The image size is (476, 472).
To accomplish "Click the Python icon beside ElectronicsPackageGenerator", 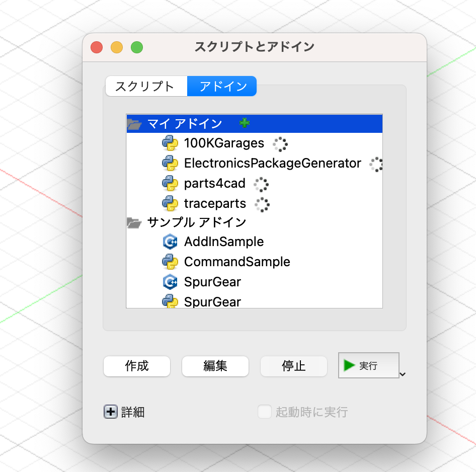I will [170, 163].
